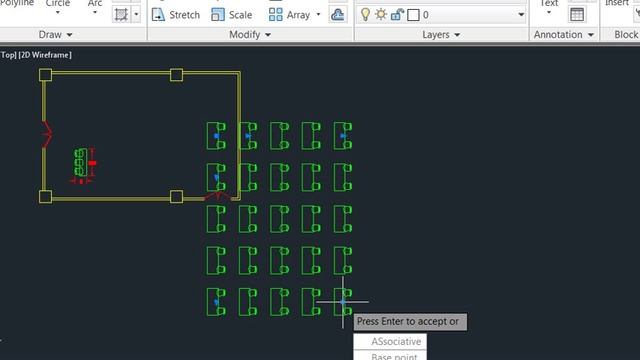This screenshot has height=360, width=640.
Task: Expand the Text options arrow
Action: pyautogui.click(x=549, y=13)
